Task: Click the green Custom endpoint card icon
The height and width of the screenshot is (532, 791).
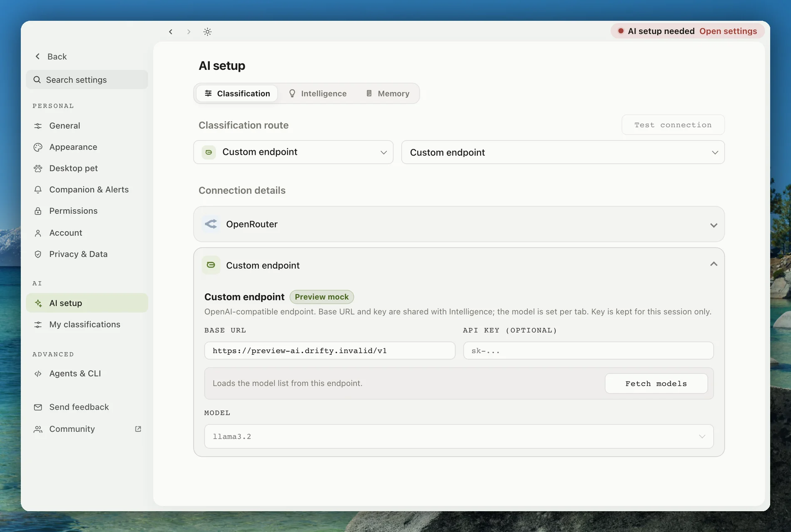Action: point(211,265)
